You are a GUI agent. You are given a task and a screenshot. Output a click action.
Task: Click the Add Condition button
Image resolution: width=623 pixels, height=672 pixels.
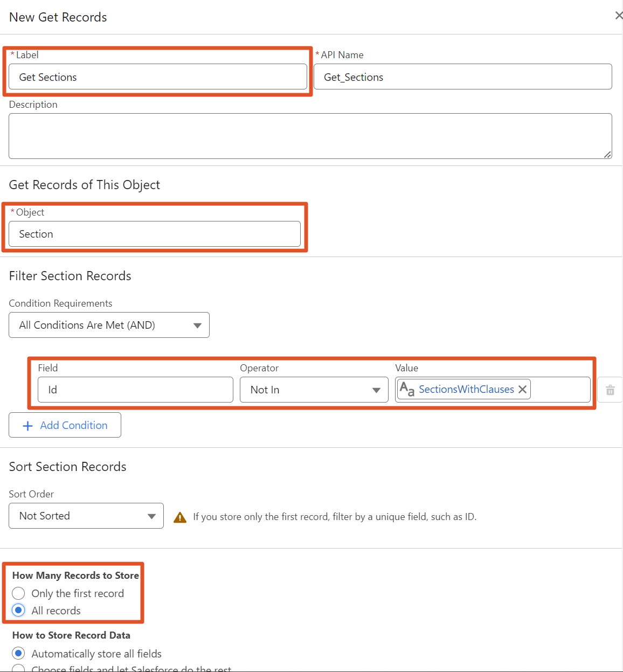point(65,425)
